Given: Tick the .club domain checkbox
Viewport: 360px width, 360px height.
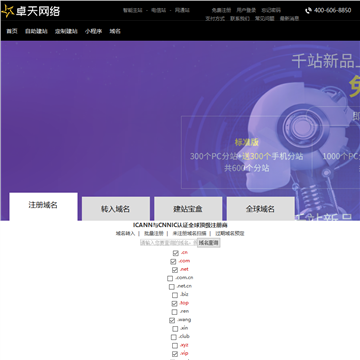Looking at the screenshot, I should click(174, 337).
